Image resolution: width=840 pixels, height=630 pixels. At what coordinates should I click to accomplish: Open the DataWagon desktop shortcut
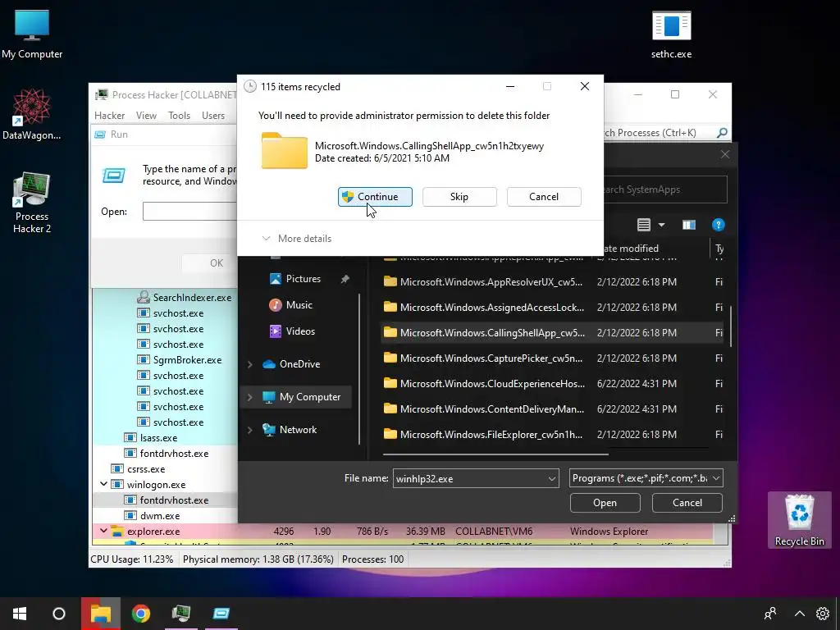click(32, 114)
